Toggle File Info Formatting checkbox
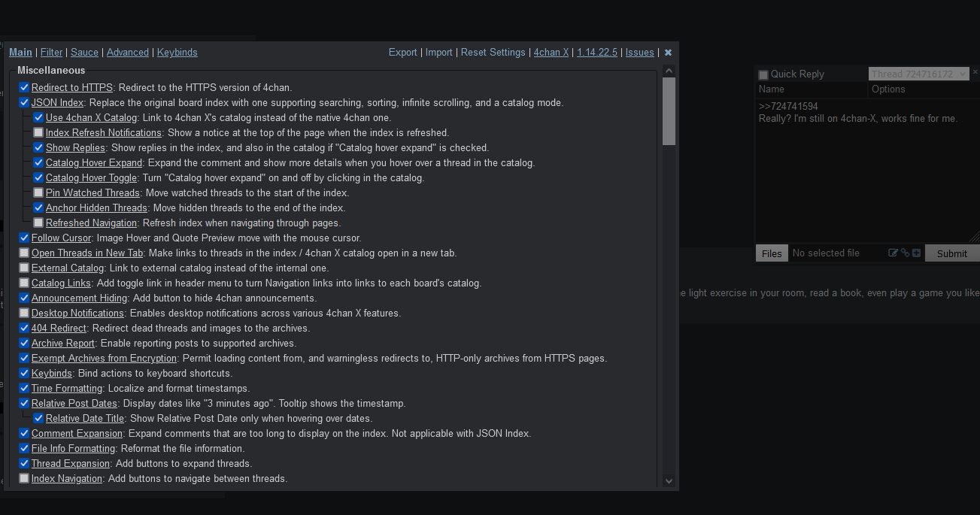This screenshot has width=980, height=515. [x=24, y=448]
